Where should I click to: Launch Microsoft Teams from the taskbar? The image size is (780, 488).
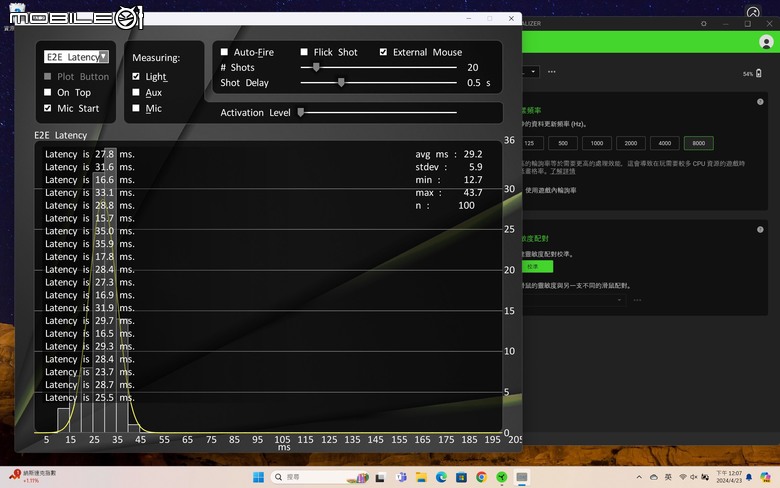click(x=401, y=478)
